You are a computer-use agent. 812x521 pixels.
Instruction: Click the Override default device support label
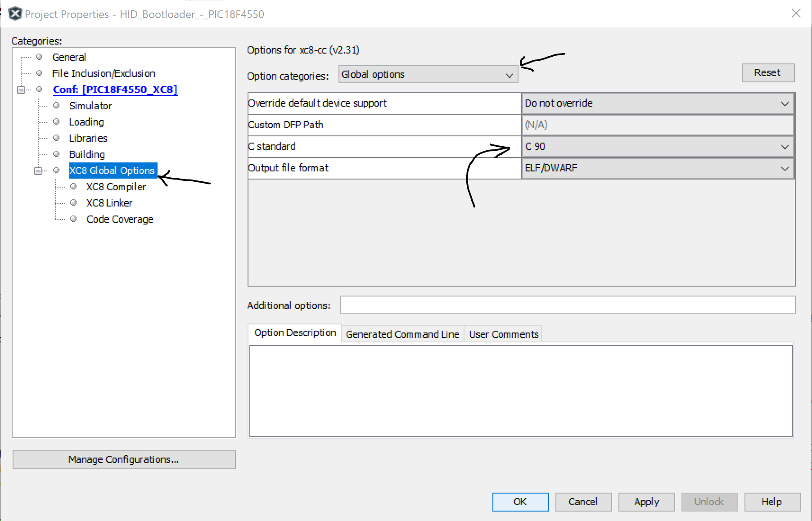[317, 103]
